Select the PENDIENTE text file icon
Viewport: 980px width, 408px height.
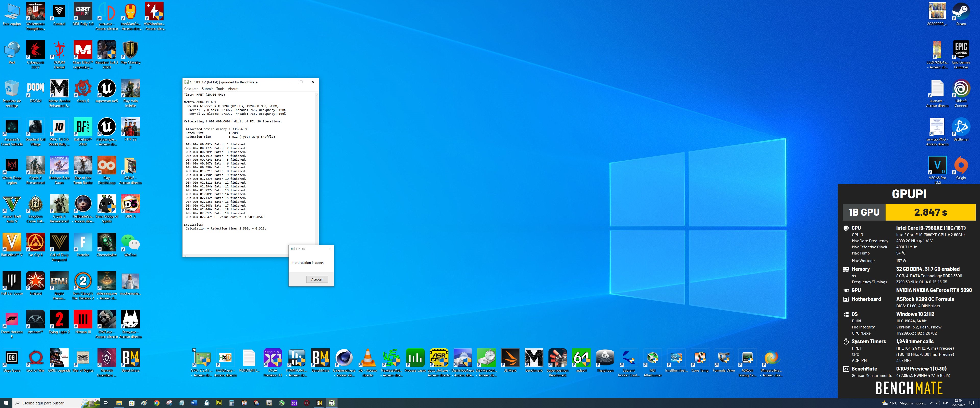249,361
